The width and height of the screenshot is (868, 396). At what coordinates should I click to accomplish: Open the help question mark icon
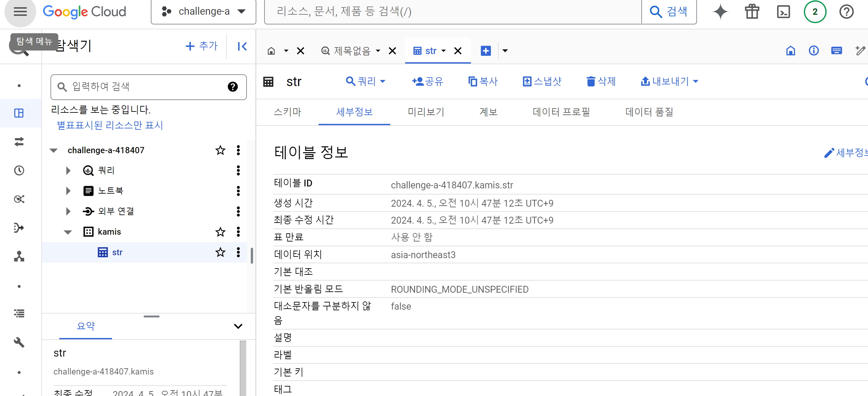point(846,12)
